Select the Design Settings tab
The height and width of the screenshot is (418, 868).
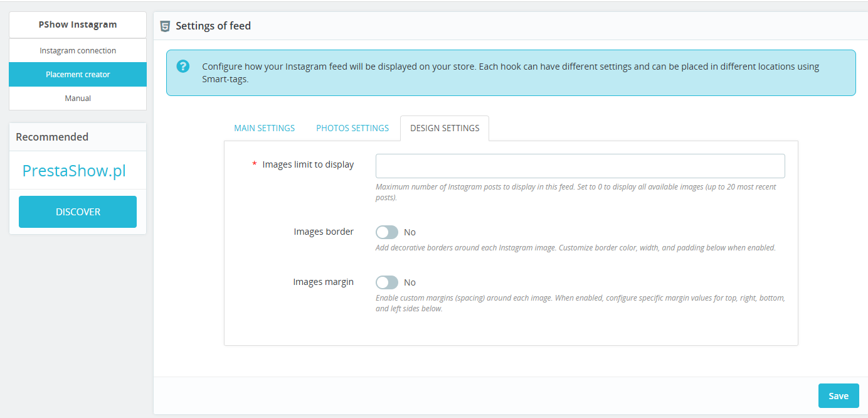click(444, 128)
